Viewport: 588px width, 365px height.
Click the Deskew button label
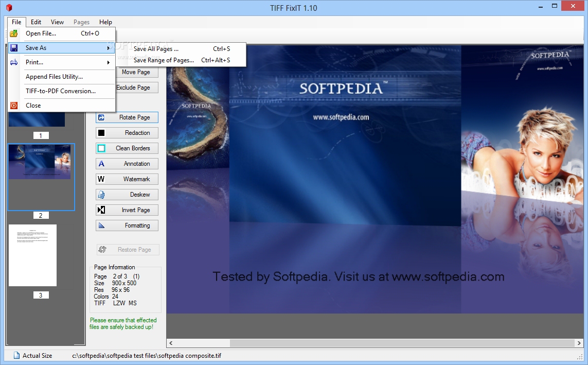point(140,195)
